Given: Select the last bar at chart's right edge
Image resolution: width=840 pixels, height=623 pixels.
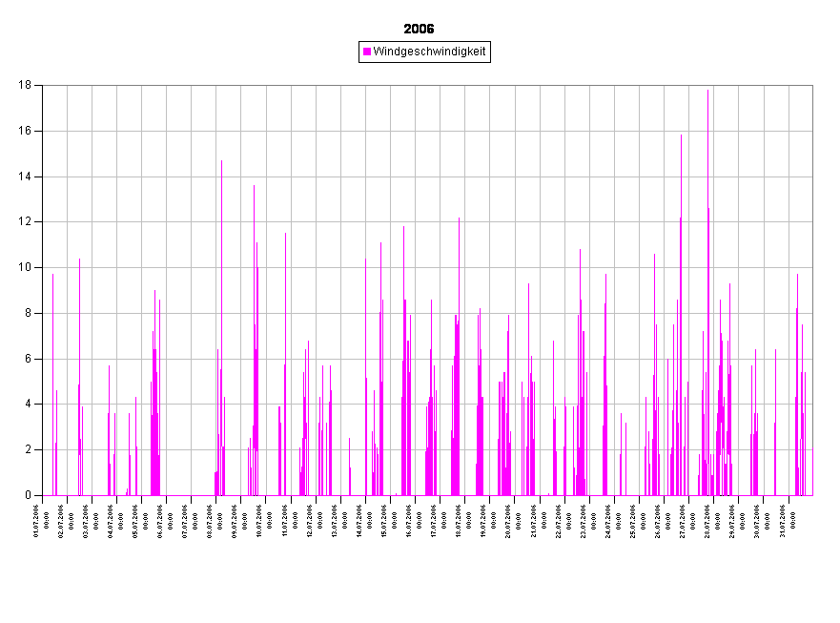Looking at the screenshot, I should pos(812,472).
